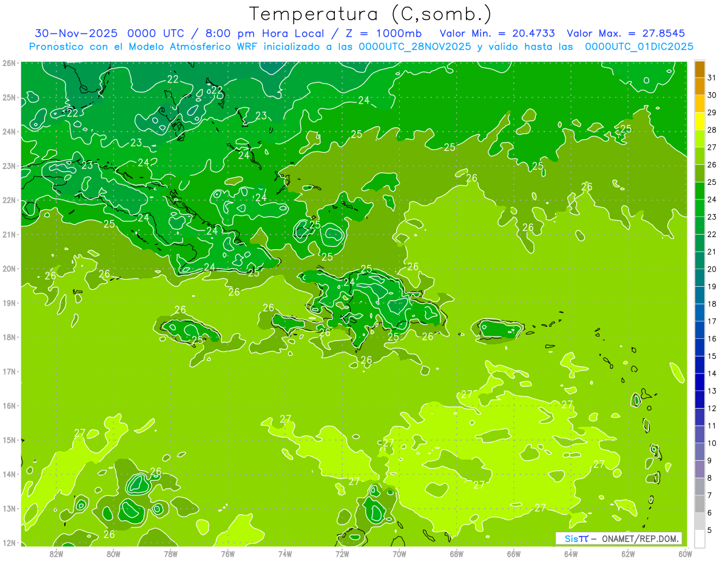Click the '62W' longitude axis label

pyautogui.click(x=629, y=554)
